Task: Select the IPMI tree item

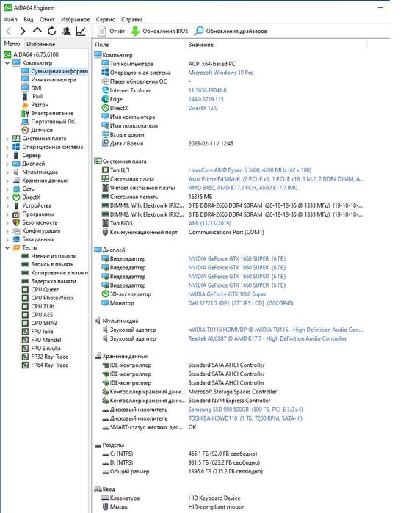Action: [37, 96]
